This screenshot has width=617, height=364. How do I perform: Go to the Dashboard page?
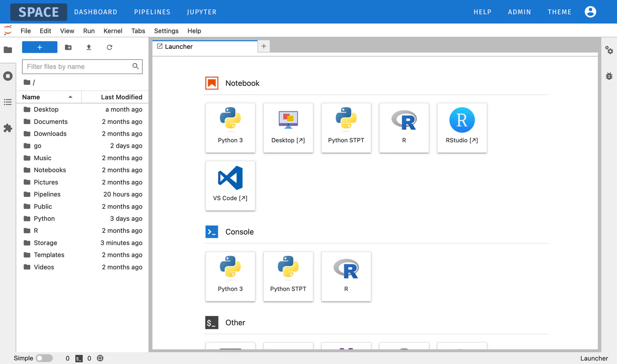(96, 12)
